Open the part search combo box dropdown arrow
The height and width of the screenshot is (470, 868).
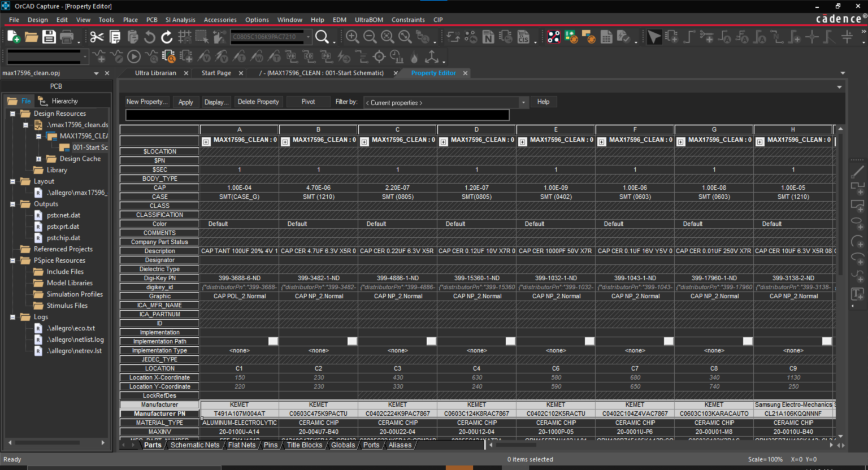point(309,37)
